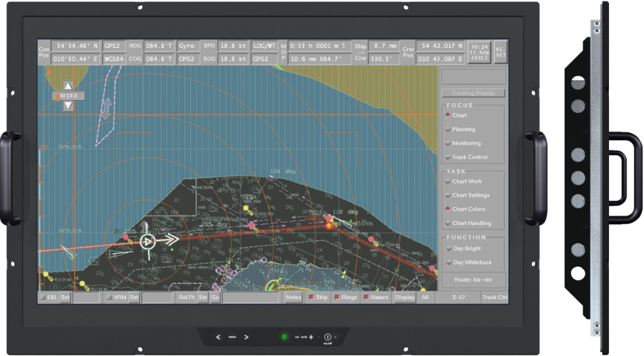Toggle Ship display checkbox

(x=311, y=297)
